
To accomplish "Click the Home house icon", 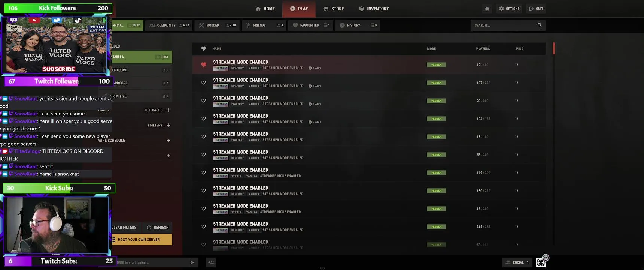I will point(258,9).
